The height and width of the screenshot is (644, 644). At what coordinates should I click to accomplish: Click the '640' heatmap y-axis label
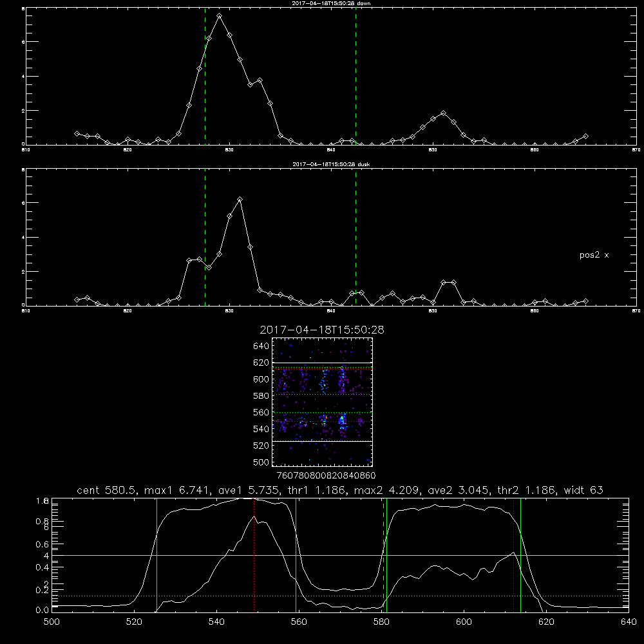pos(261,346)
